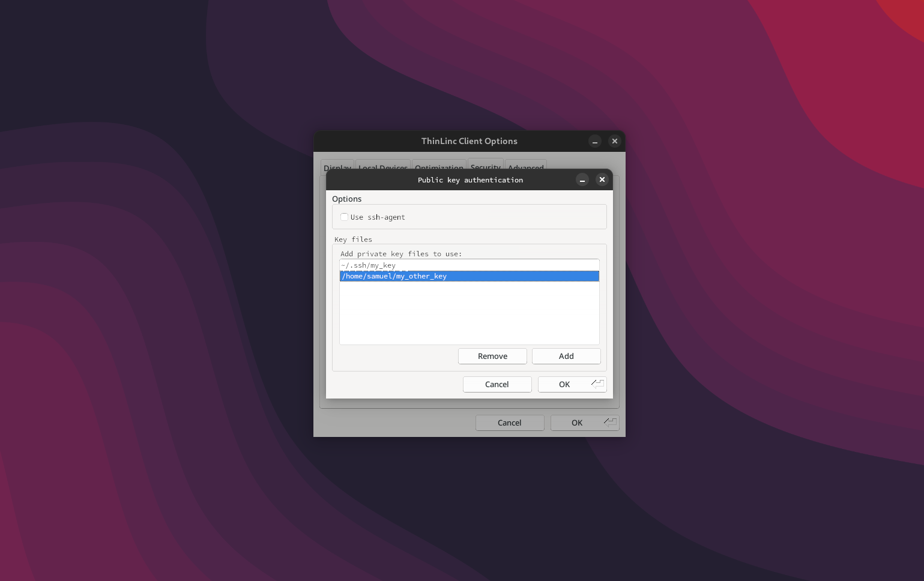Click Add to add a key file
Viewport: 924px width, 581px height.
point(566,356)
